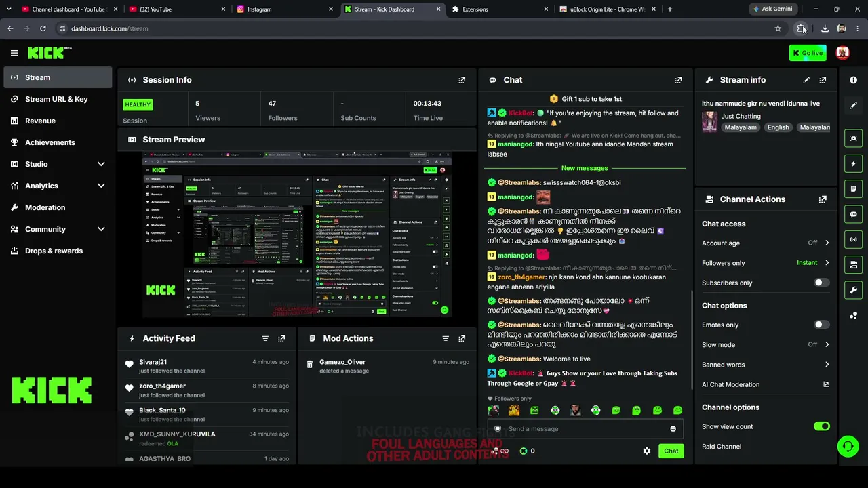Open the hamburger menu beside the Kick logo
This screenshot has height=488, width=868.
tap(14, 53)
